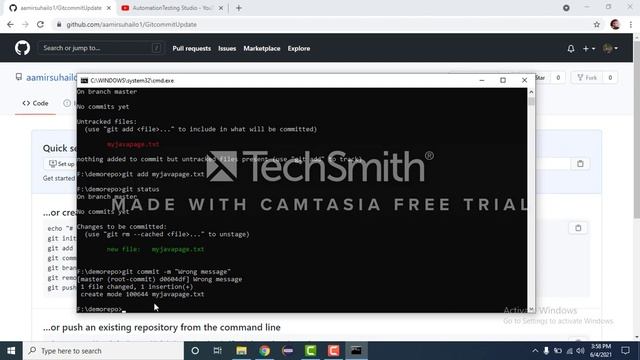The width and height of the screenshot is (640, 360).
Task: Click the green 'new file: myjavapage.txt' line
Action: 156,249
